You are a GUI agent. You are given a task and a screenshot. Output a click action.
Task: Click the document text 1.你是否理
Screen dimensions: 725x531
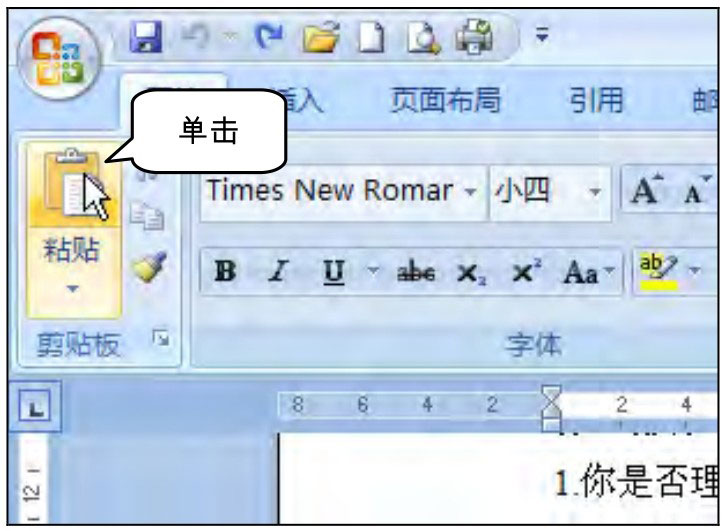(638, 482)
